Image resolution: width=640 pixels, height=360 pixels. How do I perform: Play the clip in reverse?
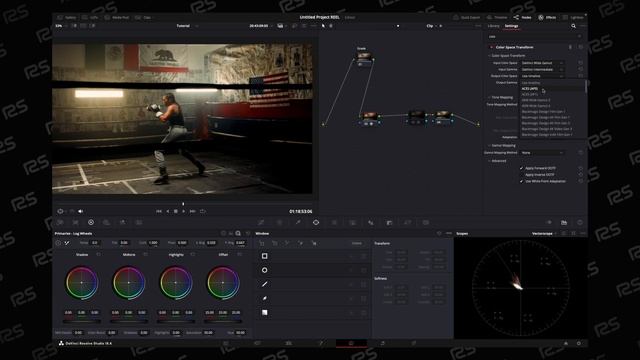[x=167, y=211]
